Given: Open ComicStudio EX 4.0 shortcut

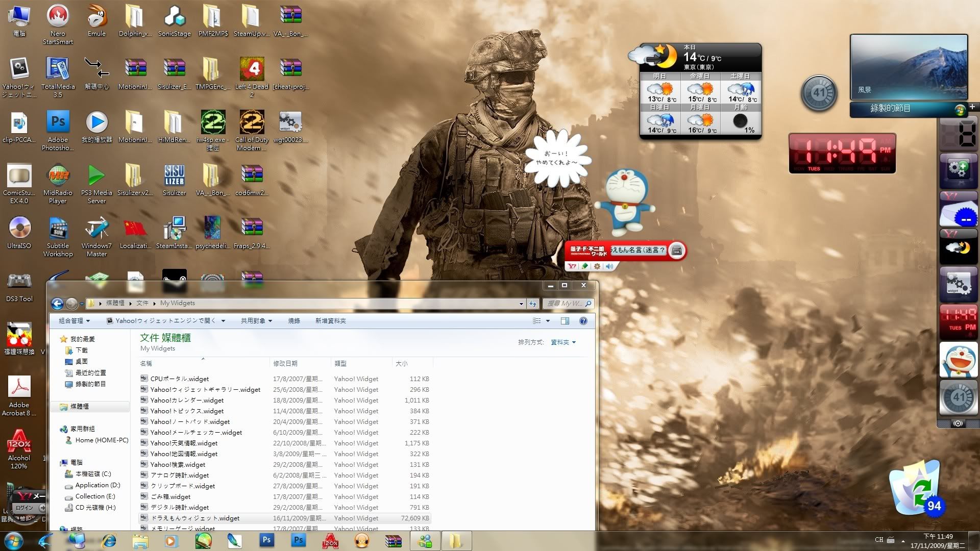Looking at the screenshot, I should click(x=19, y=184).
